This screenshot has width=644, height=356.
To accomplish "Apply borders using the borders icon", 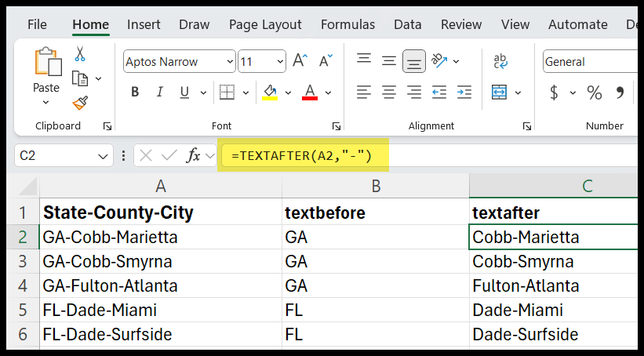I will (227, 93).
